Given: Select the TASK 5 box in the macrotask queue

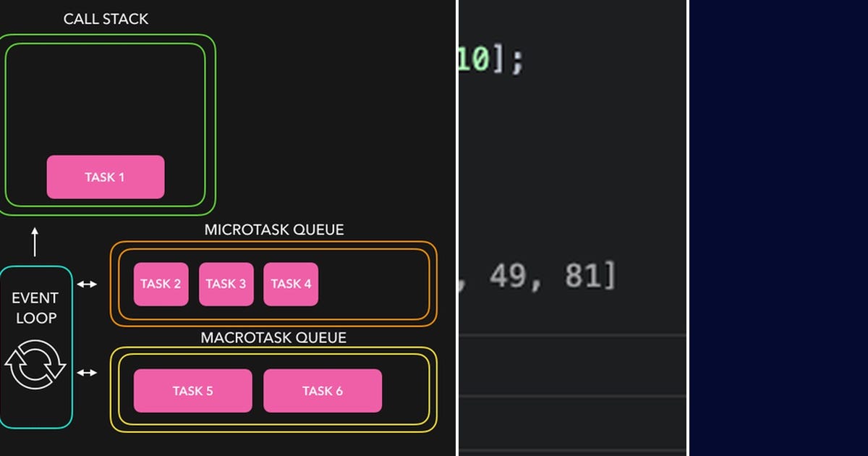Looking at the screenshot, I should point(192,391).
